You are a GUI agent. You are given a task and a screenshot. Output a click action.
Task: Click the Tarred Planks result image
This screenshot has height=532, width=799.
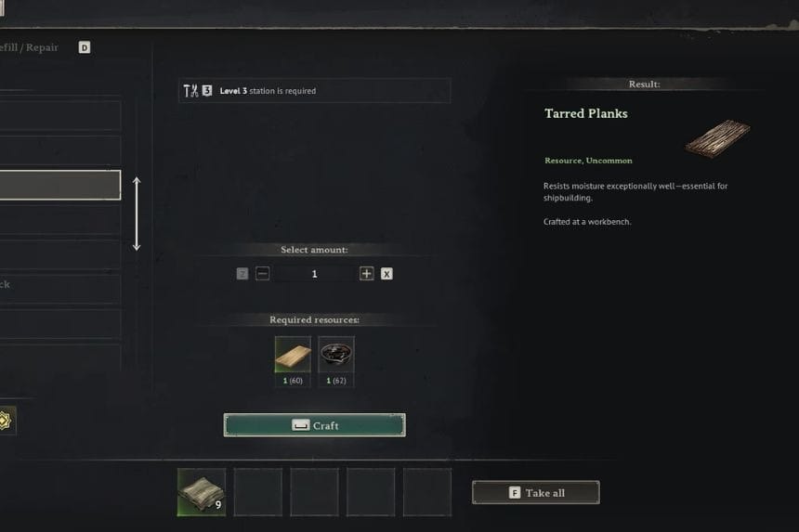click(717, 138)
